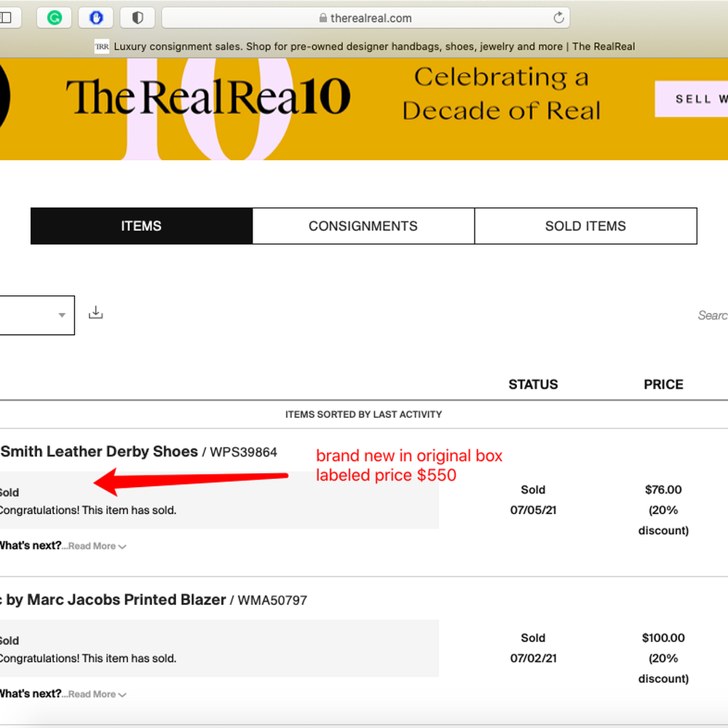Open the privacy shield icon in toolbar

pos(138,18)
